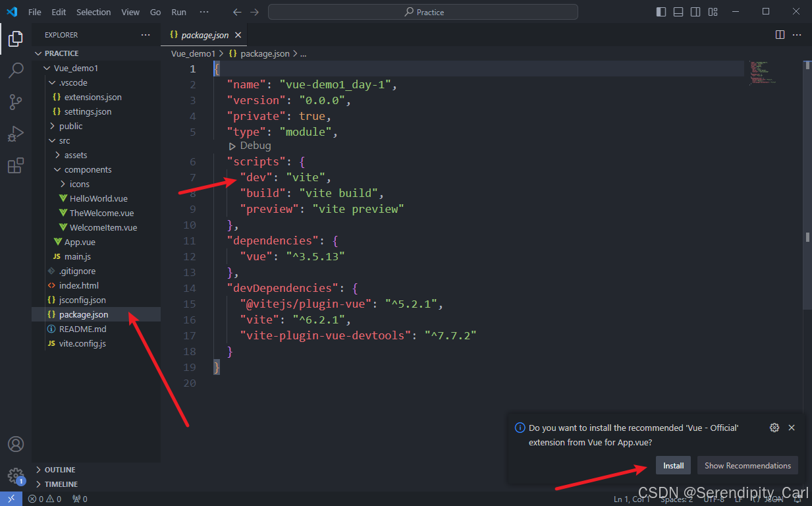
Task: Go forward with the right arrow
Action: click(x=255, y=12)
